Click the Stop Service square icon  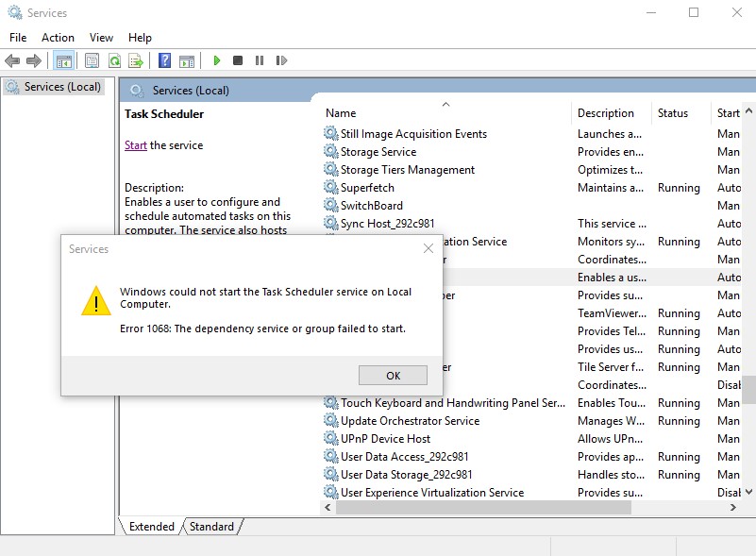tap(238, 60)
